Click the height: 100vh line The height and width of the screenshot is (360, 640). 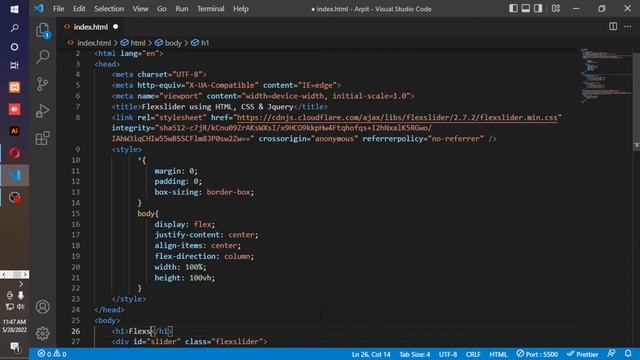pos(184,278)
